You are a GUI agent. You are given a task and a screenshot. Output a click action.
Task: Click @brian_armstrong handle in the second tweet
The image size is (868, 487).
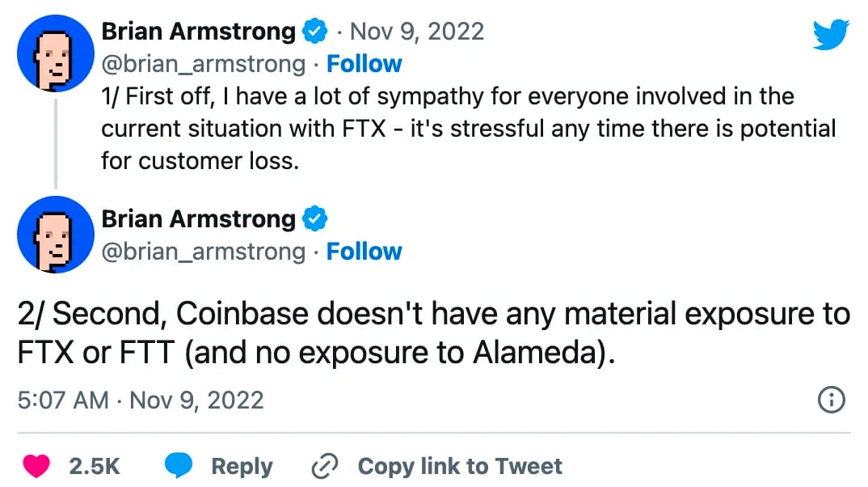pyautogui.click(x=203, y=252)
